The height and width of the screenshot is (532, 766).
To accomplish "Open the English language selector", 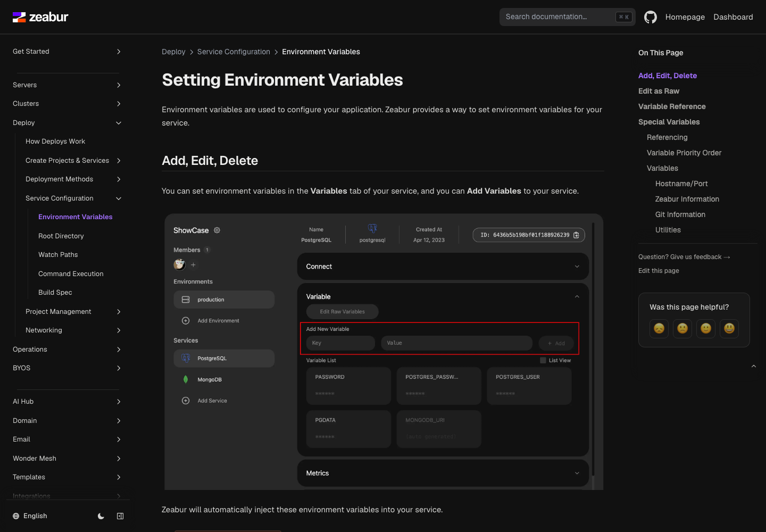I will [30, 516].
